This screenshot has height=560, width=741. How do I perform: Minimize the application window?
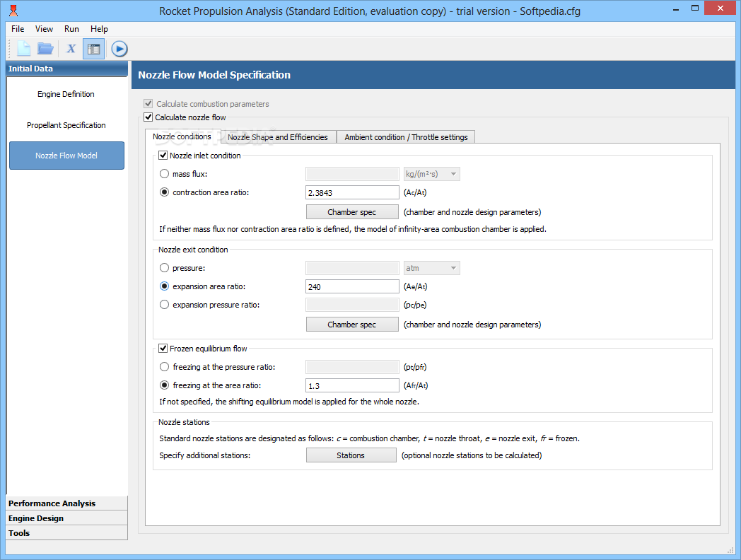tap(676, 8)
